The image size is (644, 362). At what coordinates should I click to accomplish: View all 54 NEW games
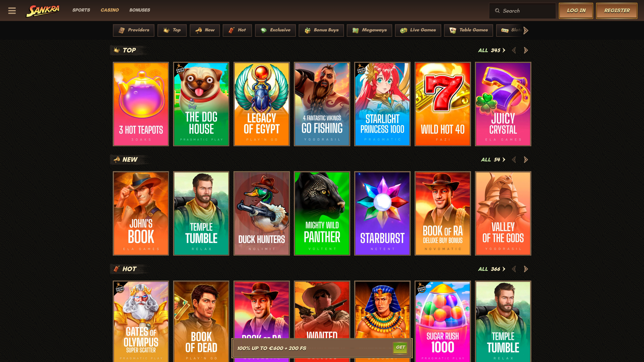pyautogui.click(x=493, y=160)
